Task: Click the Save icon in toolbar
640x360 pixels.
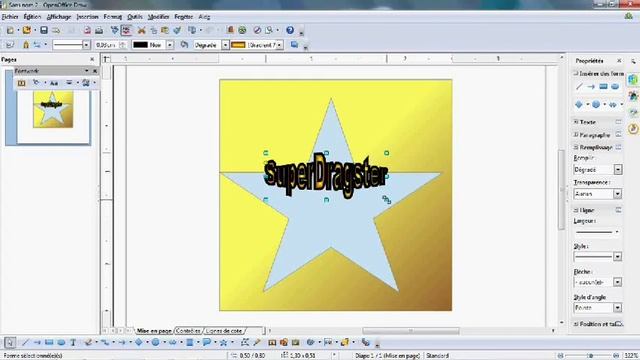Action: [x=44, y=30]
